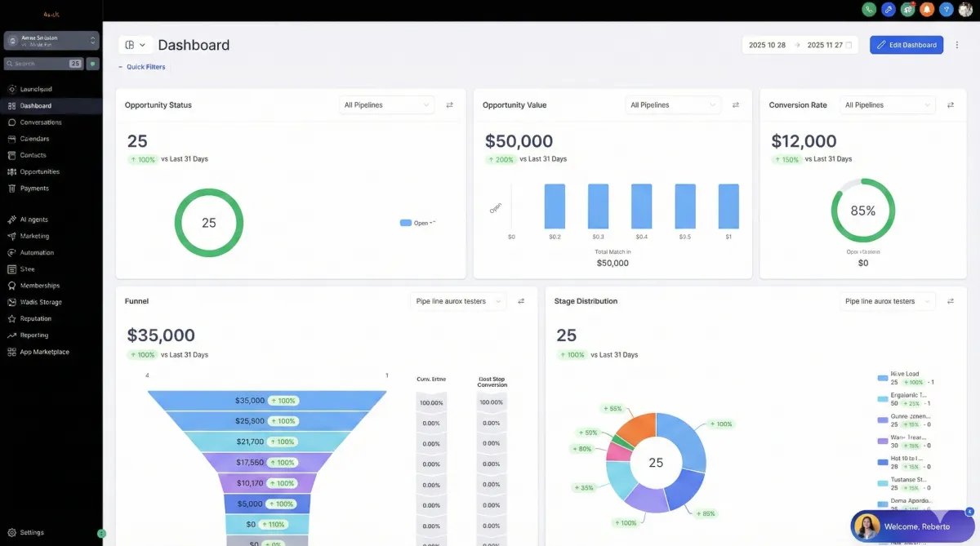Image resolution: width=980 pixels, height=546 pixels.
Task: Open Opportunities in the sidebar menu
Action: [x=40, y=171]
